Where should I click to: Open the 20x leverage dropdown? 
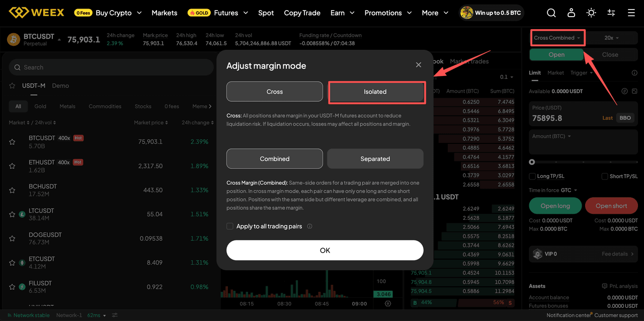point(612,38)
